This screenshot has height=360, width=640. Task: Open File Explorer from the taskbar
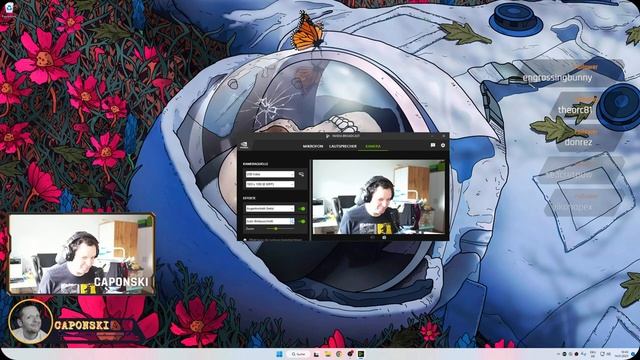pyautogui.click(x=328, y=354)
